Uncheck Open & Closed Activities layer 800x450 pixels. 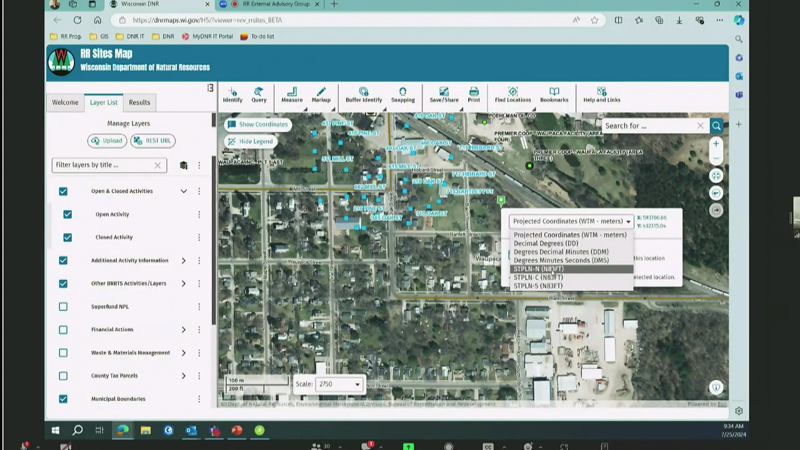tap(63, 191)
